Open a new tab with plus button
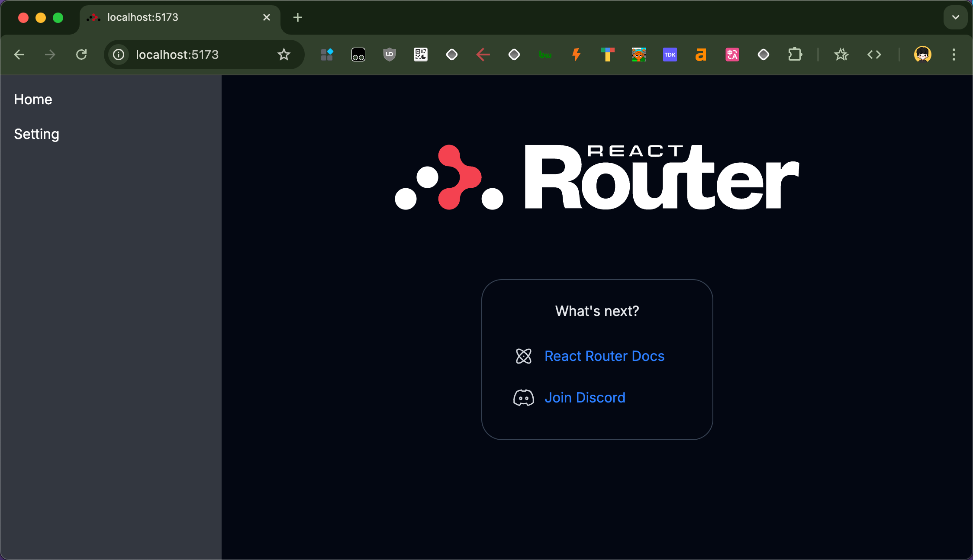Viewport: 973px width, 560px height. pos(298,17)
